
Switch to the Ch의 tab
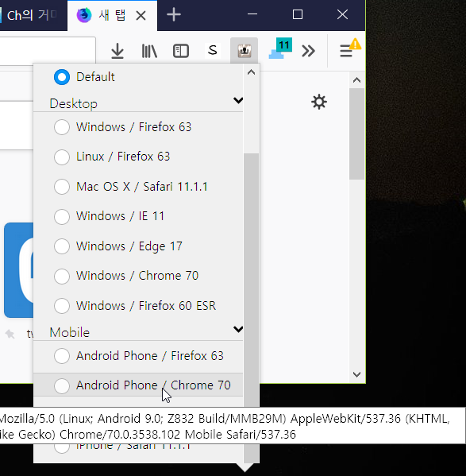pos(33,15)
